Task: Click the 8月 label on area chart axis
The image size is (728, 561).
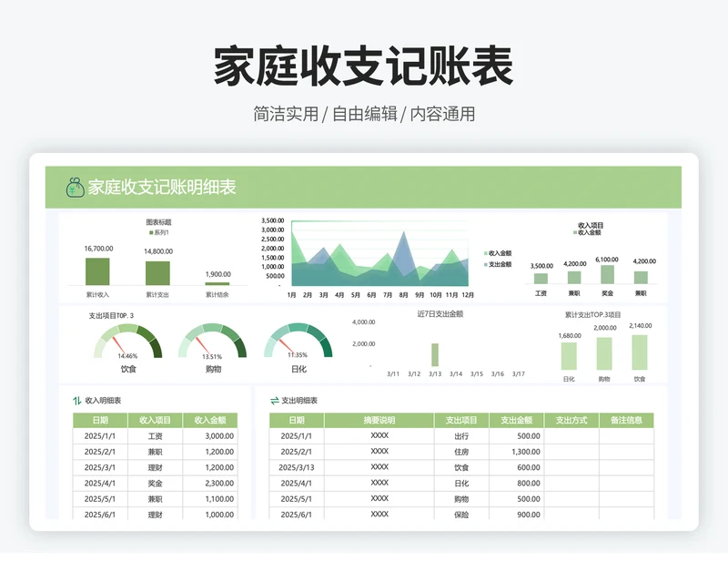Action: (403, 295)
